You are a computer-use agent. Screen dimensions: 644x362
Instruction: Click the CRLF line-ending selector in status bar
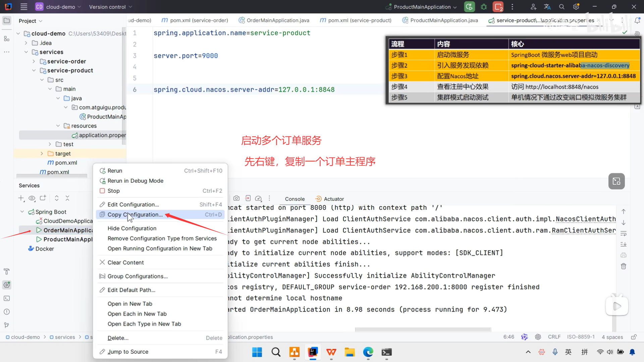tap(554, 337)
